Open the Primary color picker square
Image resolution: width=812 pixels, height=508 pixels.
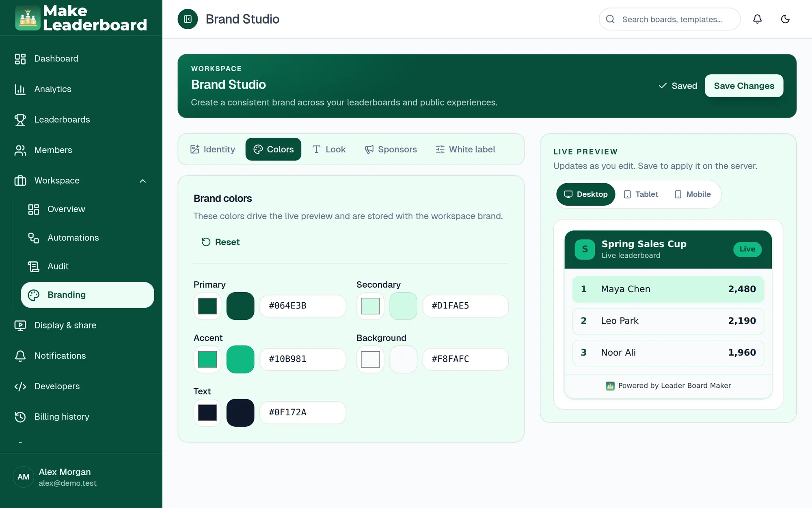point(207,306)
